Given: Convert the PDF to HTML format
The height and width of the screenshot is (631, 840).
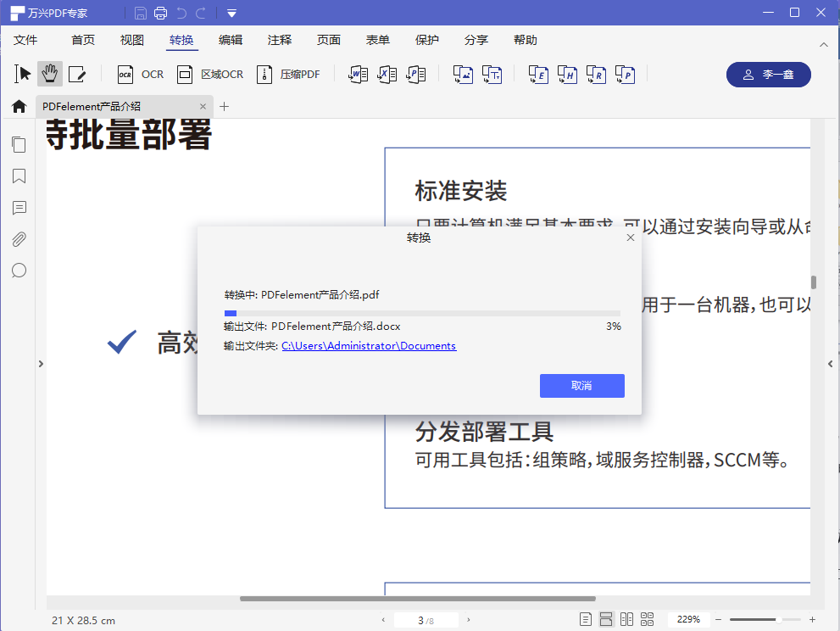Looking at the screenshot, I should point(567,75).
